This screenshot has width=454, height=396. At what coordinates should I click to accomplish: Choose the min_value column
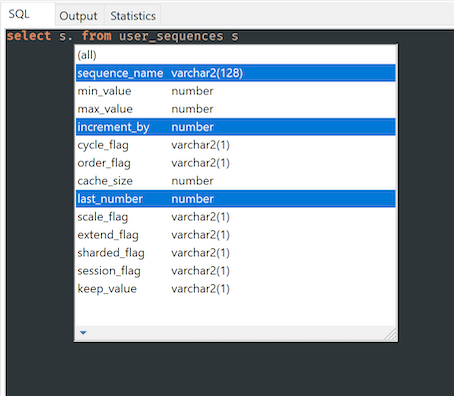click(x=235, y=91)
